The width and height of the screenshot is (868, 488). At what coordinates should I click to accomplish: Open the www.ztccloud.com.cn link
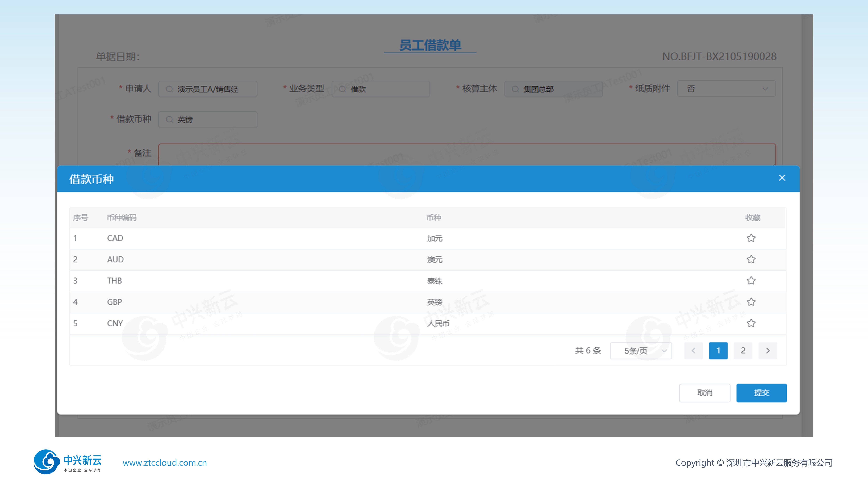(x=164, y=463)
